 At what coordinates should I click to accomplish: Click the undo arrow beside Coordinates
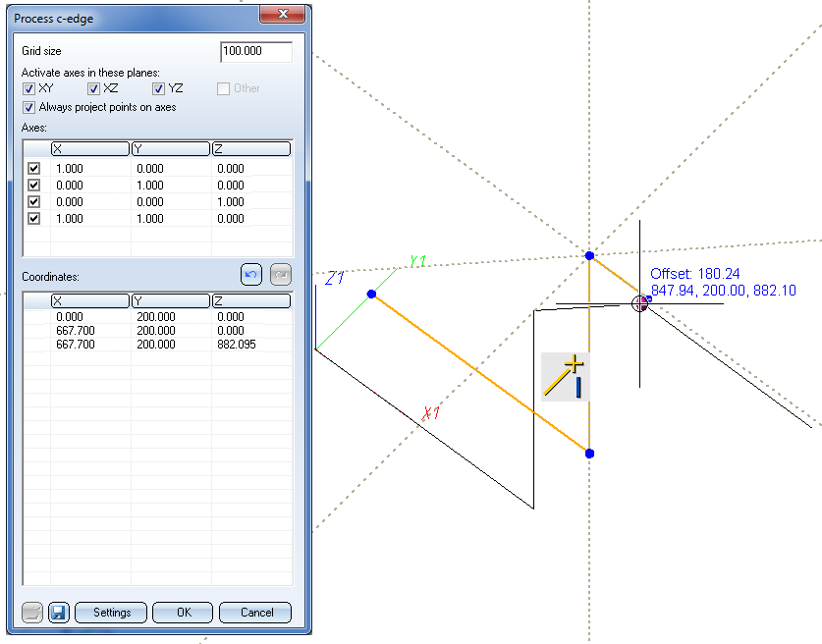pyautogui.click(x=251, y=275)
